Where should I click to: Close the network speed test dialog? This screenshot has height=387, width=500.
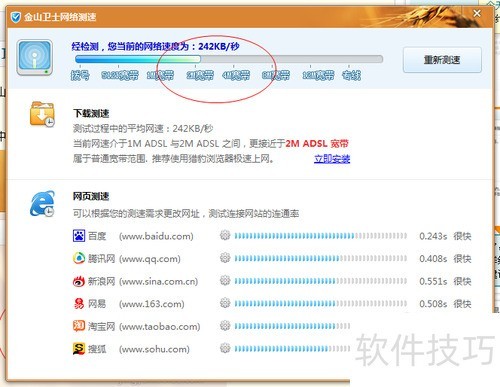(477, 13)
